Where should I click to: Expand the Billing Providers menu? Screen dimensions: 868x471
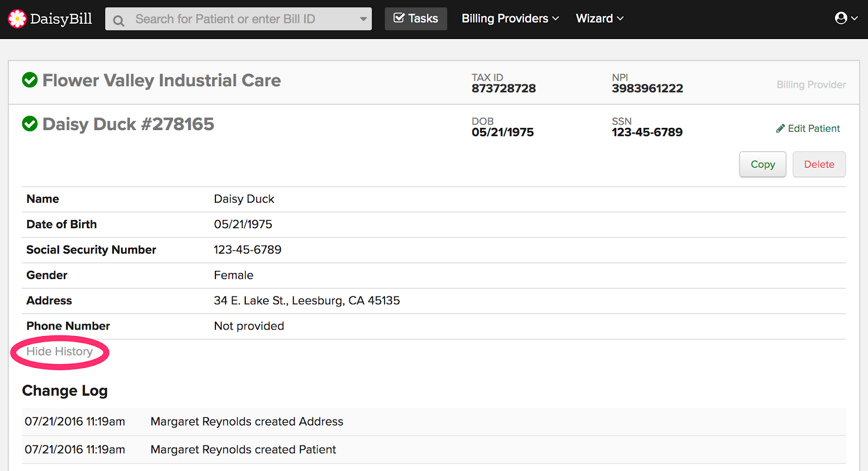(510, 18)
